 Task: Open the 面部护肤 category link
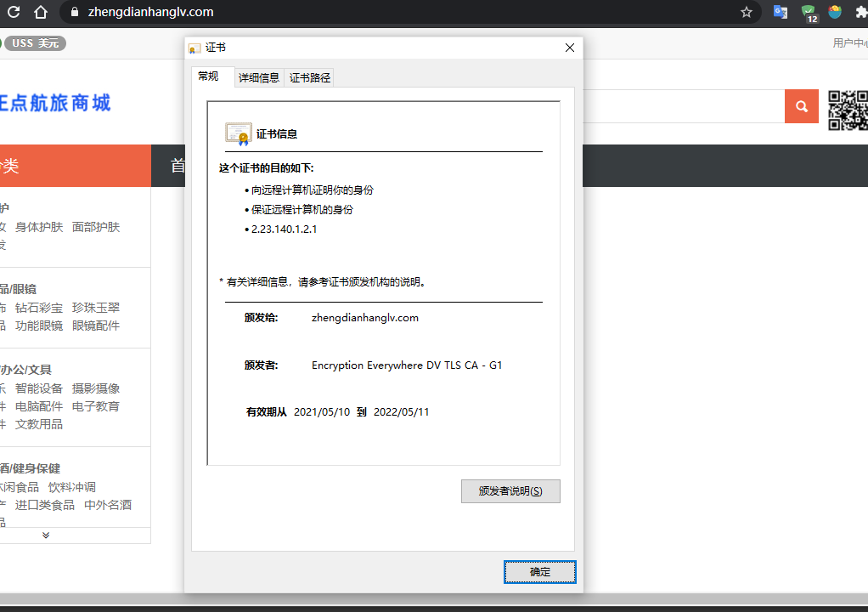[96, 227]
